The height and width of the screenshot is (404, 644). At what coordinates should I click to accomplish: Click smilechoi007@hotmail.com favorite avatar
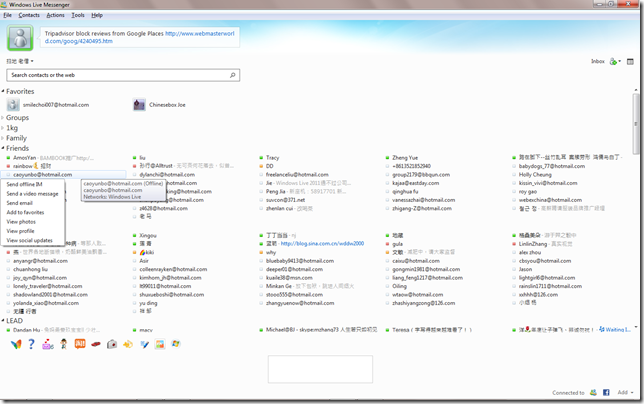tap(13, 105)
